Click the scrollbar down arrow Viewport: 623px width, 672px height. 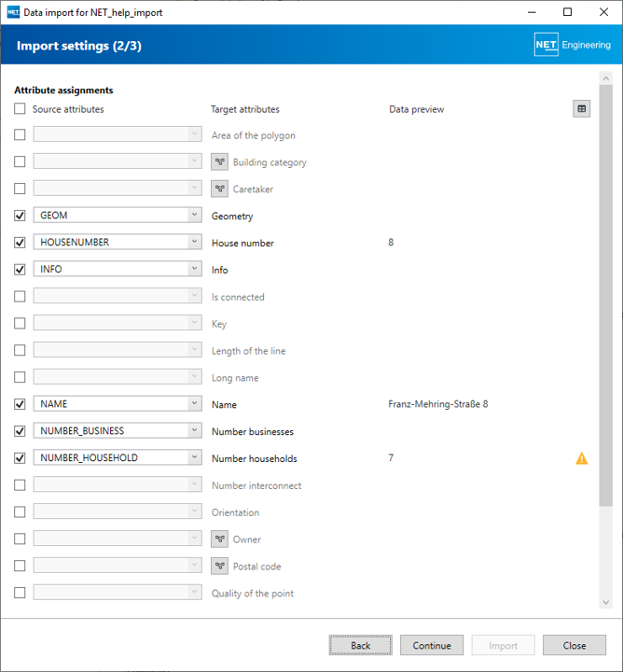[x=606, y=603]
